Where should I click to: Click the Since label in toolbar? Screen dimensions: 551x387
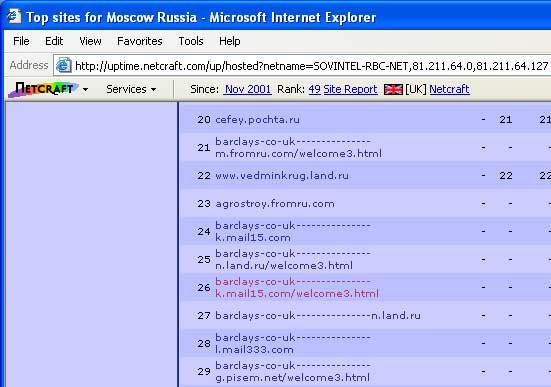[x=205, y=89]
